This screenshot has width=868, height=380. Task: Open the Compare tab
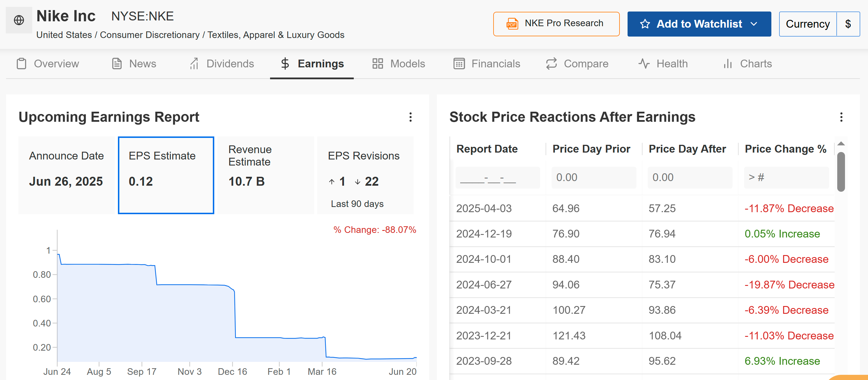[x=577, y=64]
